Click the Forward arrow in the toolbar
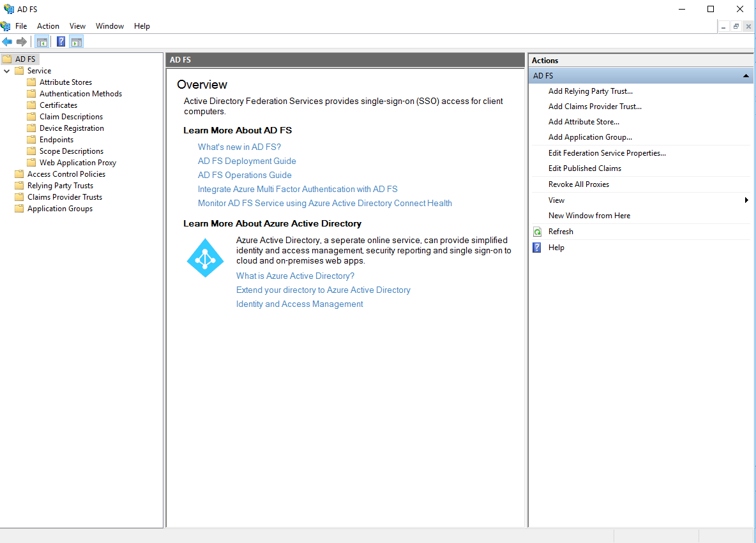The image size is (756, 543). [21, 42]
